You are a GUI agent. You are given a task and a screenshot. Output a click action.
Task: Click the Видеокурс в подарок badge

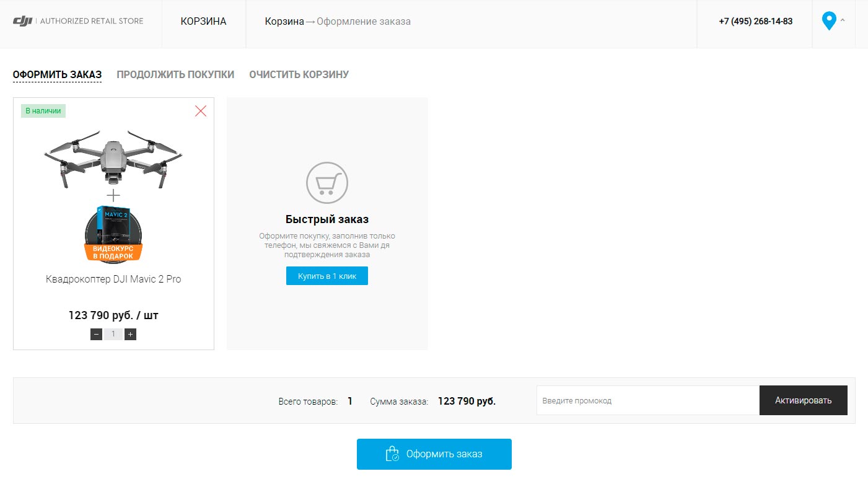click(x=113, y=234)
